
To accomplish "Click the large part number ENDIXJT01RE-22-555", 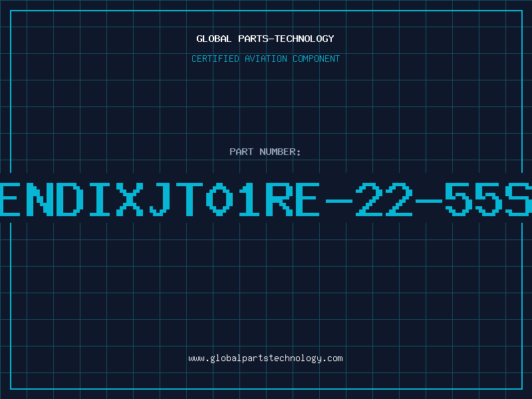I will click(266, 199).
